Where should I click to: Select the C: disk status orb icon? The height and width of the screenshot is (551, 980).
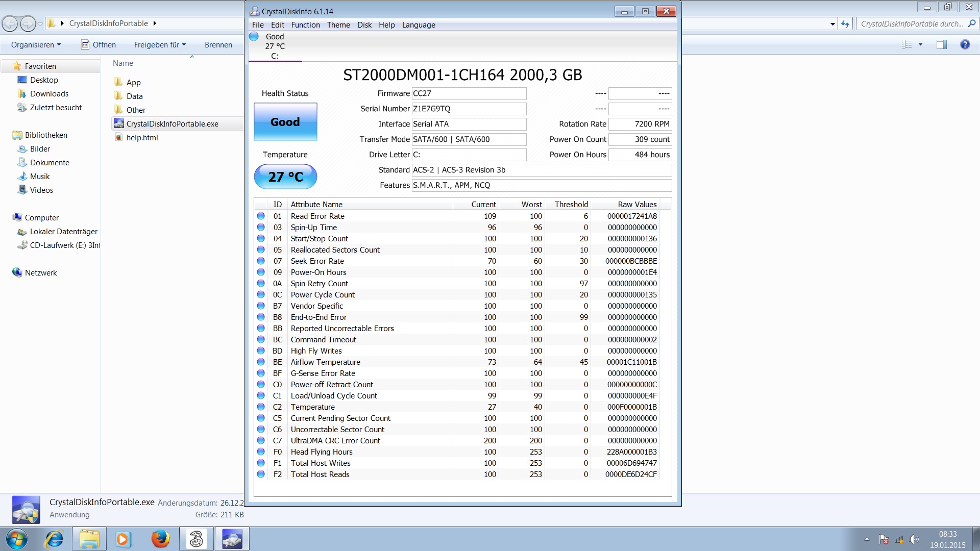tap(254, 37)
